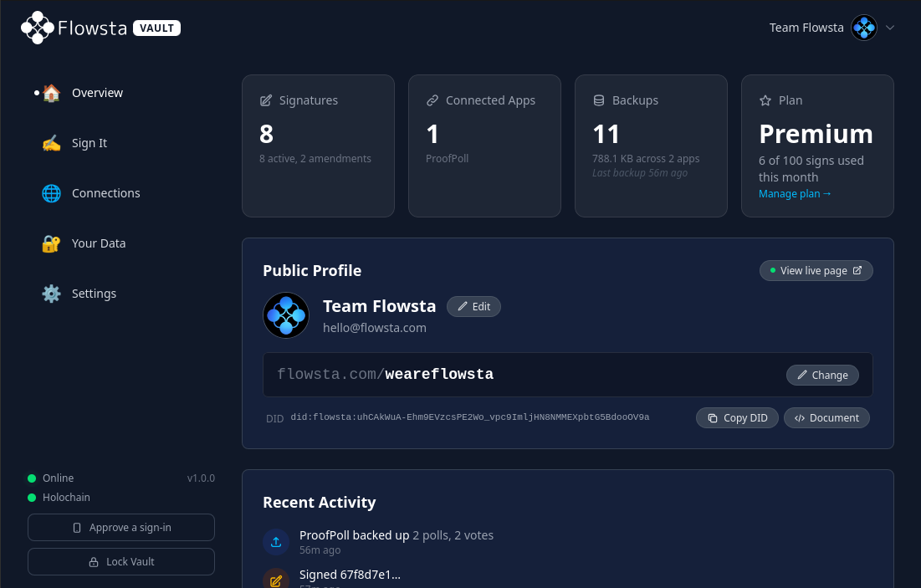Click the Team Flowsta avatar in header
This screenshot has height=588, width=921.
[864, 28]
